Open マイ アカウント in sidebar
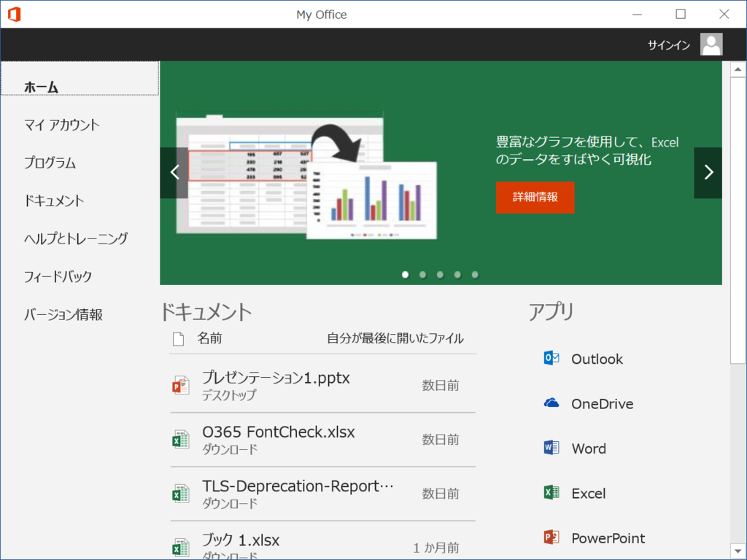Screen dimensions: 747x560 [x=62, y=125]
